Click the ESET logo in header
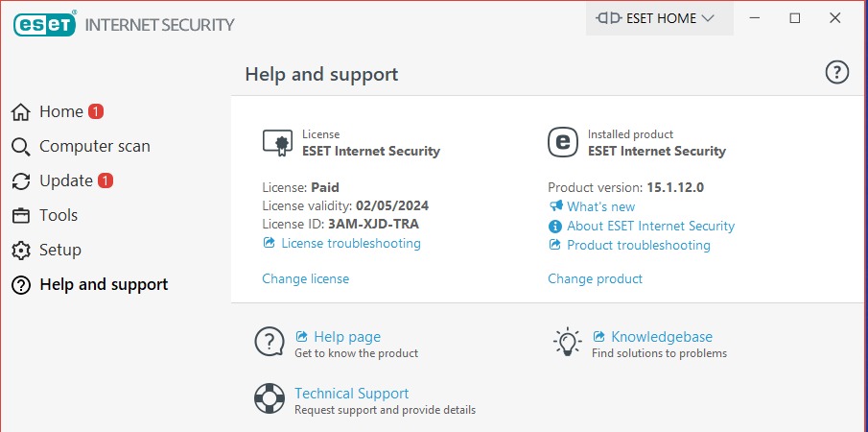Screen dimensions: 868x432 coord(45,24)
